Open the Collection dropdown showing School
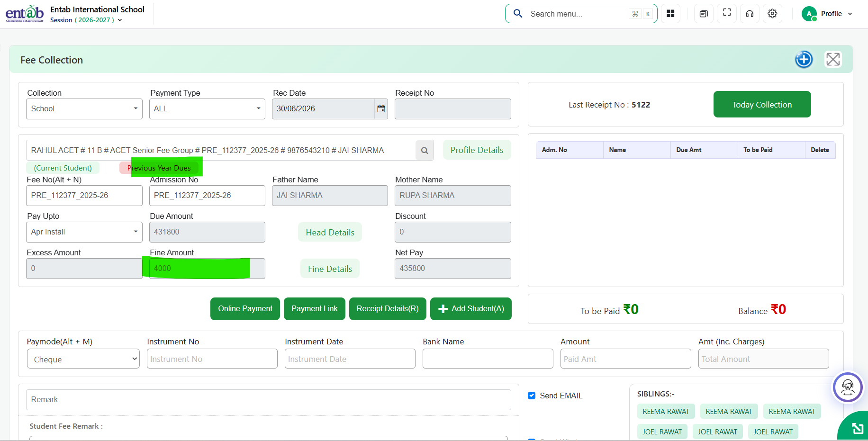 pos(84,109)
